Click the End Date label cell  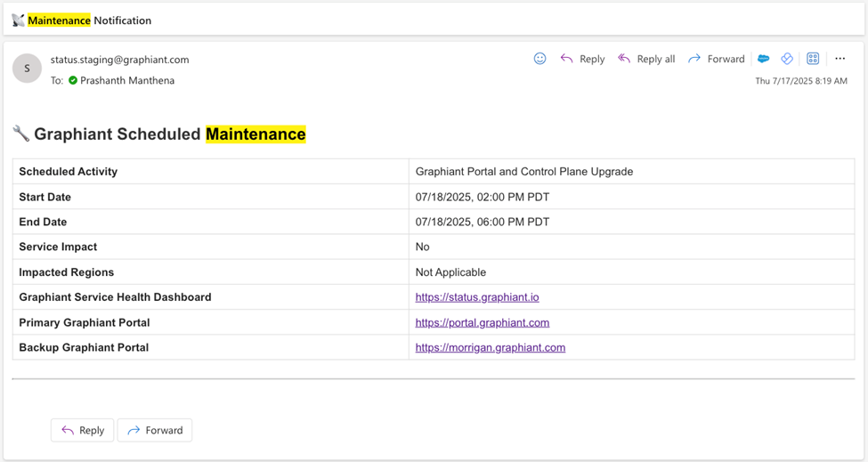(211, 222)
